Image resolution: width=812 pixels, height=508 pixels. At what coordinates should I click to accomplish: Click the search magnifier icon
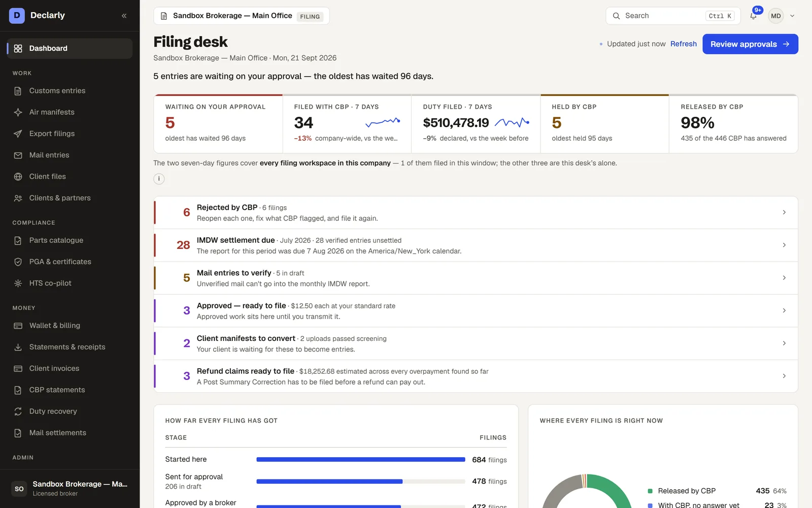click(x=616, y=16)
